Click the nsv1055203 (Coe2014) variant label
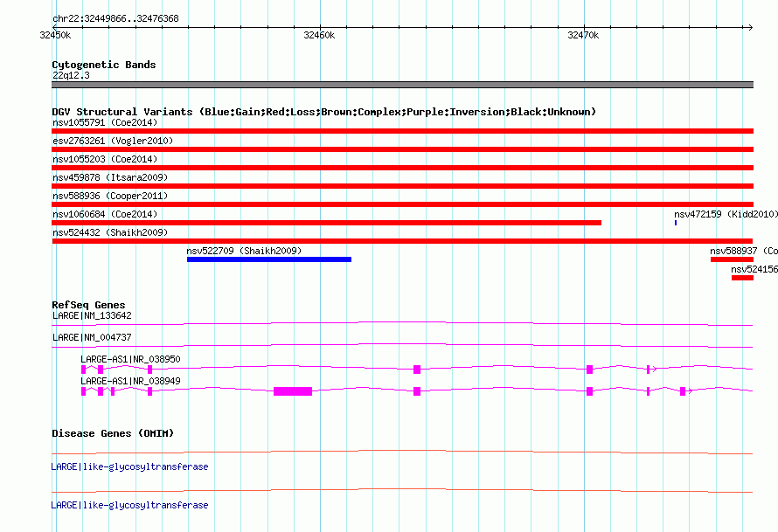 click(x=105, y=159)
